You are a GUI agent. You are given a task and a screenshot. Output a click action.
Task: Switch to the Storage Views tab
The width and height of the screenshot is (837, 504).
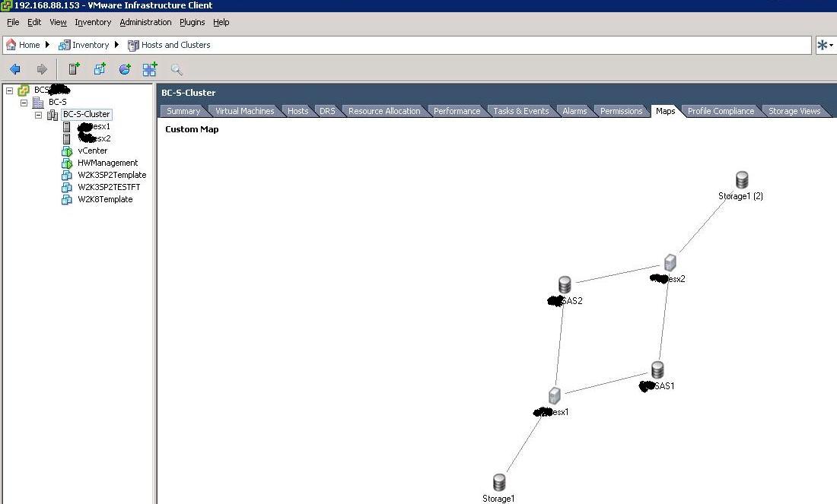(794, 111)
